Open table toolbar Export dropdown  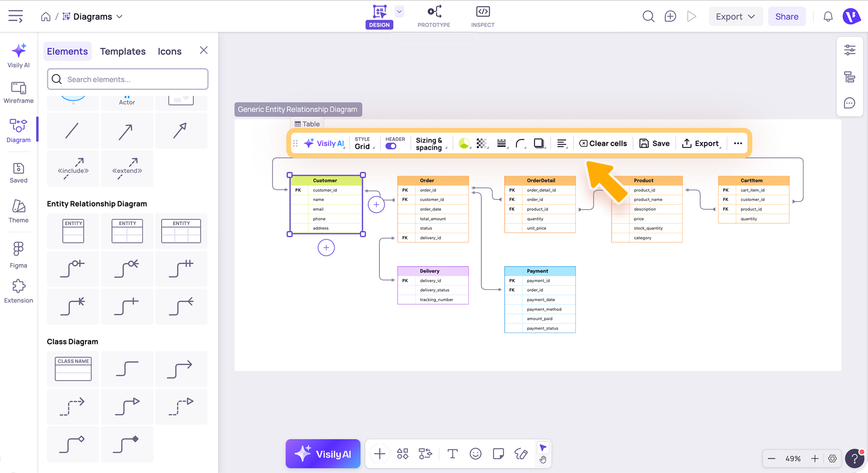click(x=702, y=143)
